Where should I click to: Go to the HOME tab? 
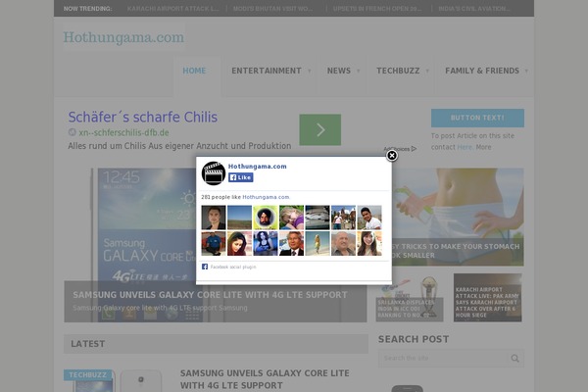click(x=194, y=71)
